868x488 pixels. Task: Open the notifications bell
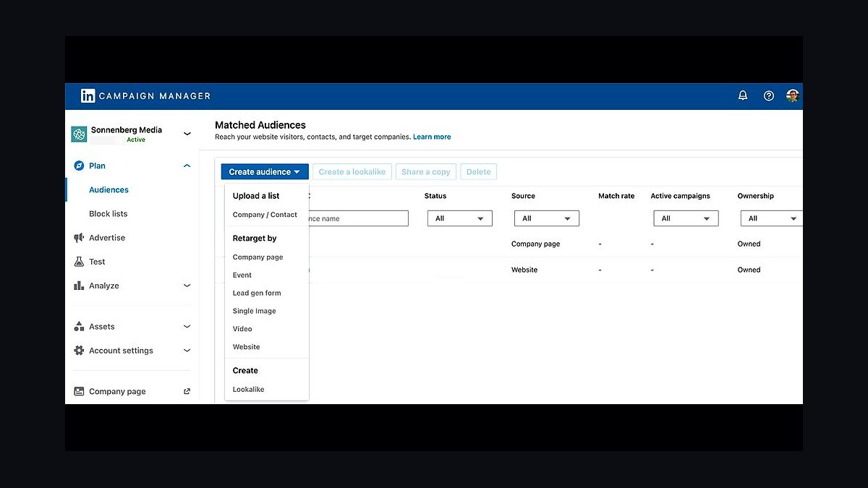coord(743,95)
